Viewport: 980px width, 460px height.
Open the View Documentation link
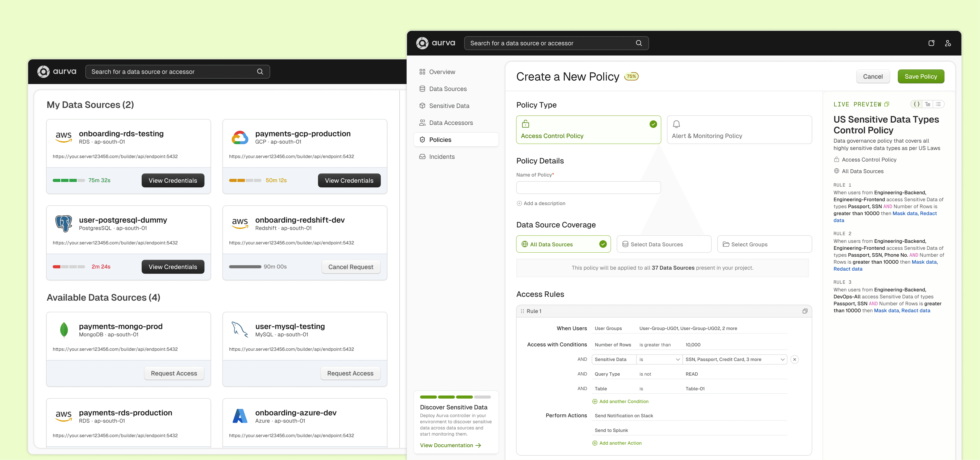[x=450, y=445]
